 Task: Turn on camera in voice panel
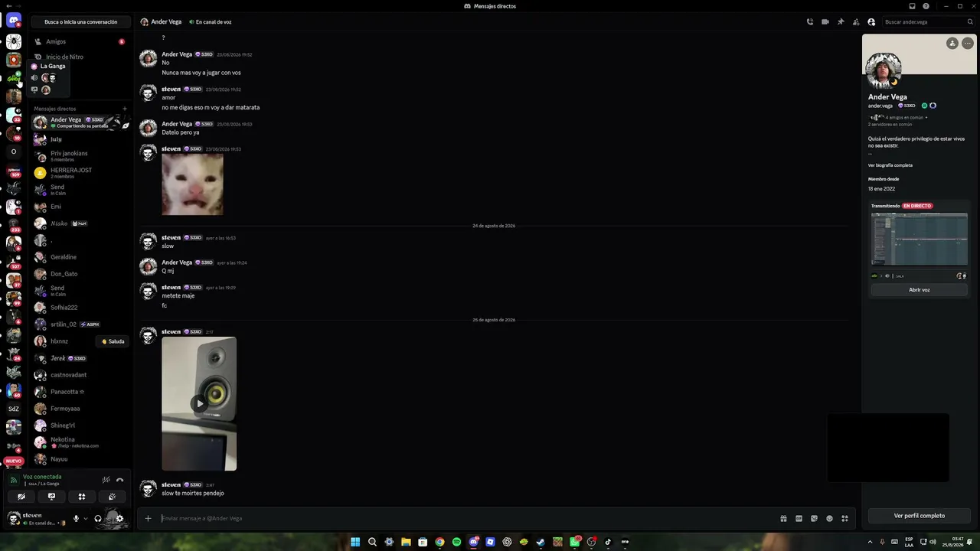[x=21, y=497]
